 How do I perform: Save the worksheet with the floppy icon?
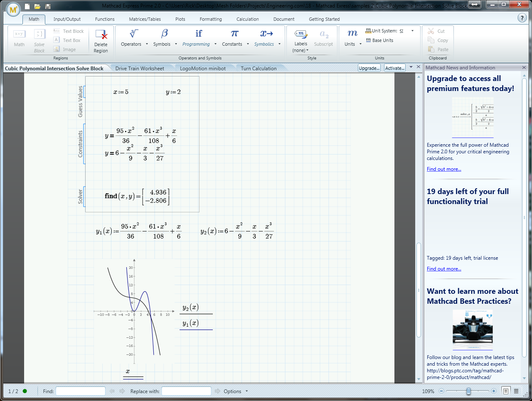48,6
